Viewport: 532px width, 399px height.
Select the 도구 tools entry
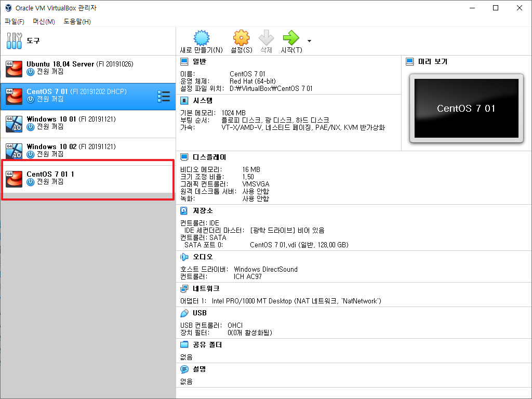pyautogui.click(x=88, y=41)
